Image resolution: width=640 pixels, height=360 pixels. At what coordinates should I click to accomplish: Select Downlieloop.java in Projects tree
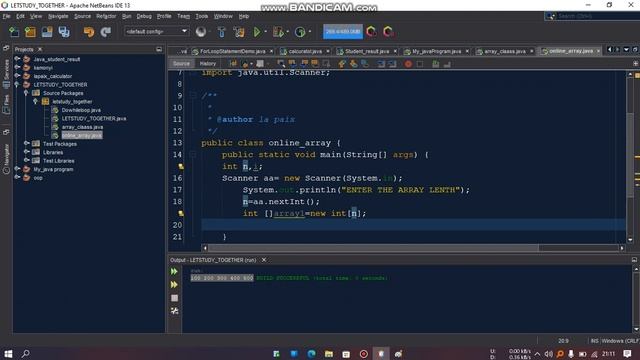81,110
